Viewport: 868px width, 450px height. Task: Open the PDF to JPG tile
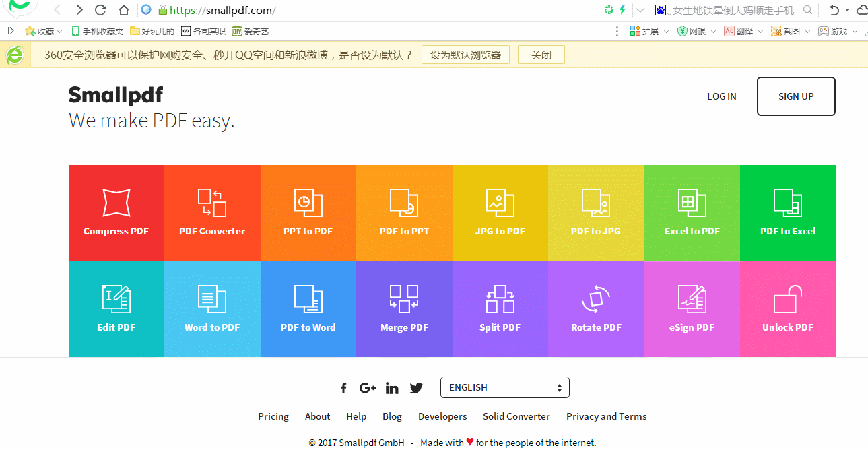click(x=596, y=213)
